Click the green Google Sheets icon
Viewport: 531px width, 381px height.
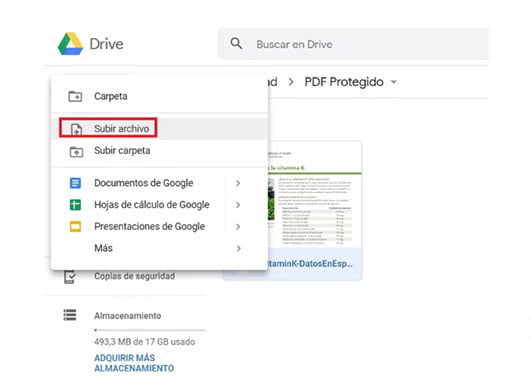coord(75,205)
